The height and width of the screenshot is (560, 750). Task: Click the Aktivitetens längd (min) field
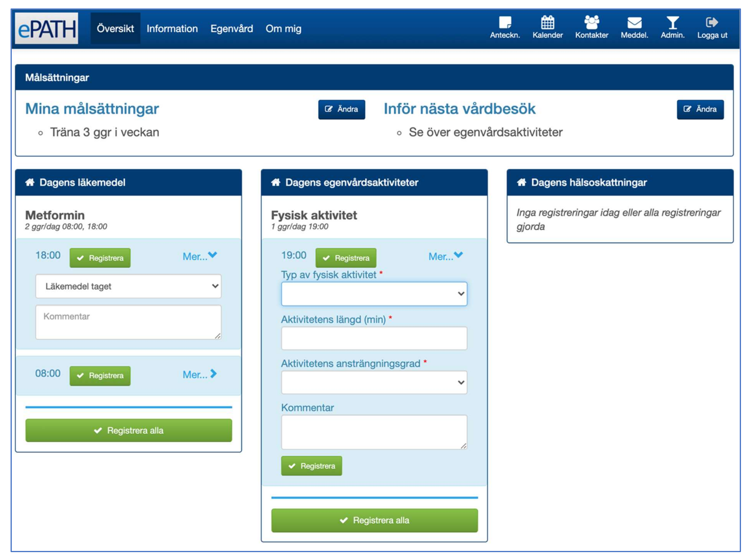pos(374,338)
